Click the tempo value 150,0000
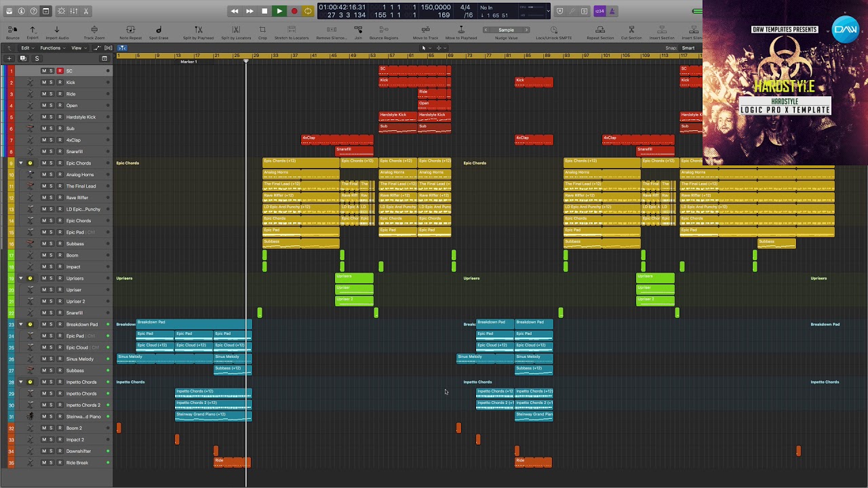Screen dimensions: 868x488 [435, 7]
